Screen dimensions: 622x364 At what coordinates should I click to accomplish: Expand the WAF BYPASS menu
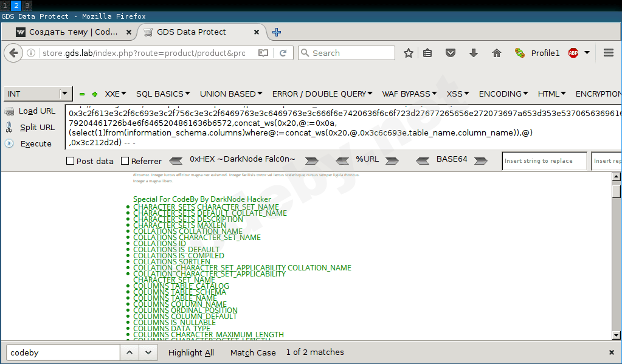tap(409, 94)
